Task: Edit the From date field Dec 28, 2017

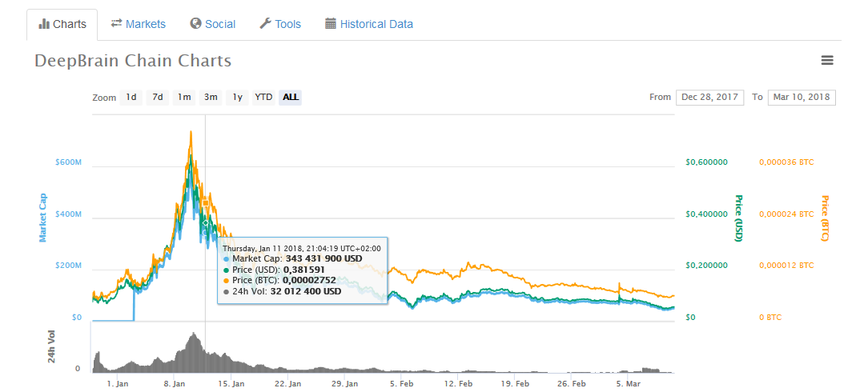Action: [709, 97]
